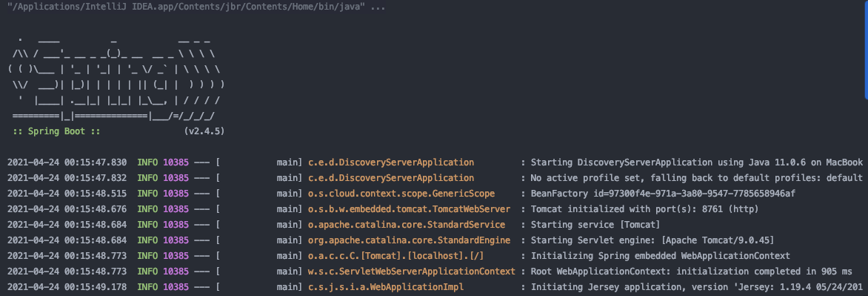The image size is (868, 296).
Task: Click INFO level in the BeanFactory row
Action: click(147, 194)
